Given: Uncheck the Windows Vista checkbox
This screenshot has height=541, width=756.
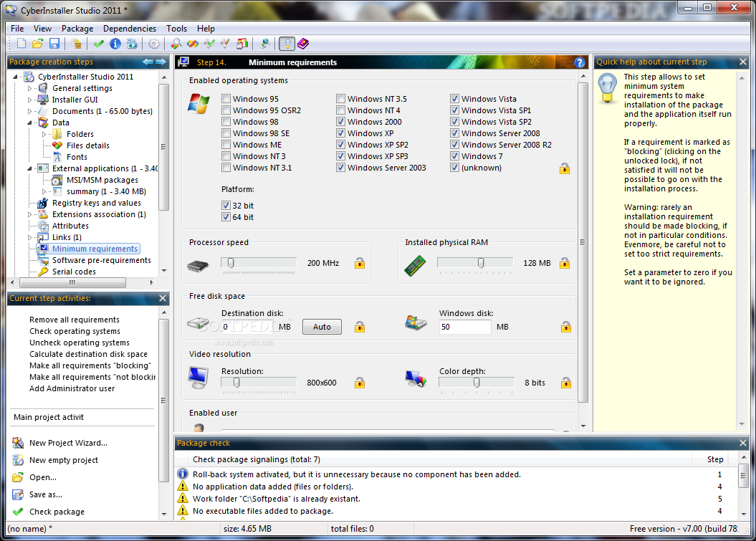Looking at the screenshot, I should point(454,99).
